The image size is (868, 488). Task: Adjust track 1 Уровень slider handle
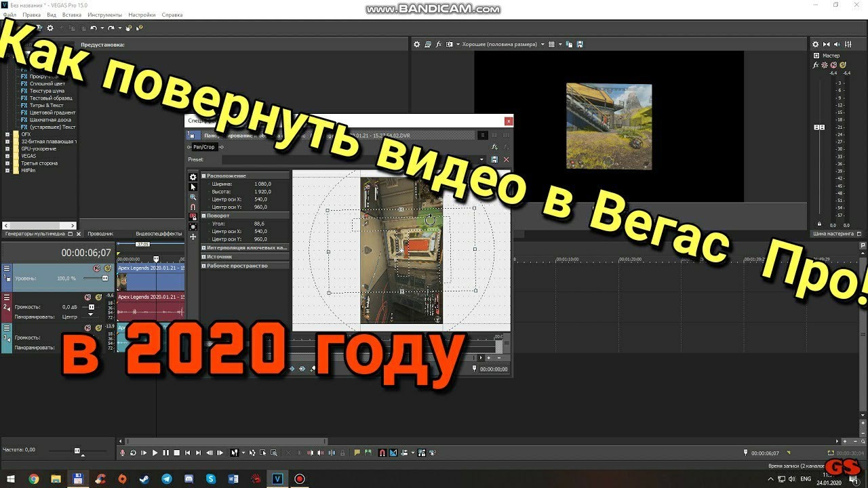click(x=105, y=279)
